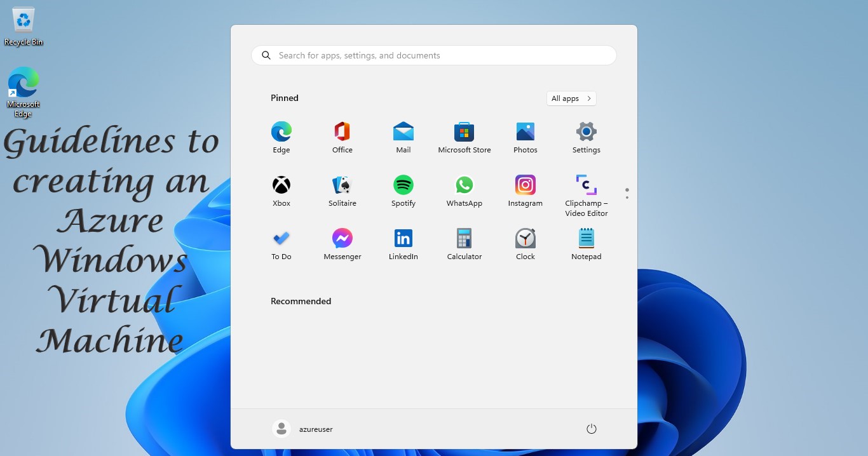
Task: Launch Spotify
Action: (x=403, y=191)
